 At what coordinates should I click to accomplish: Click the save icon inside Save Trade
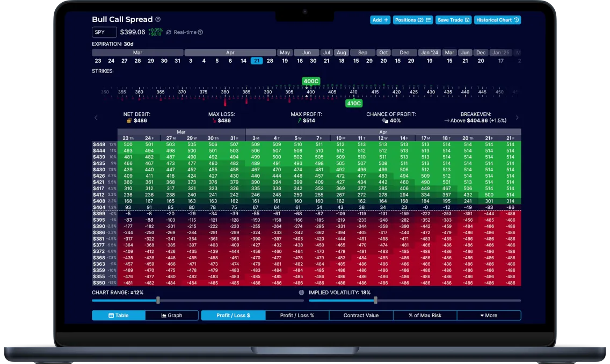[467, 20]
